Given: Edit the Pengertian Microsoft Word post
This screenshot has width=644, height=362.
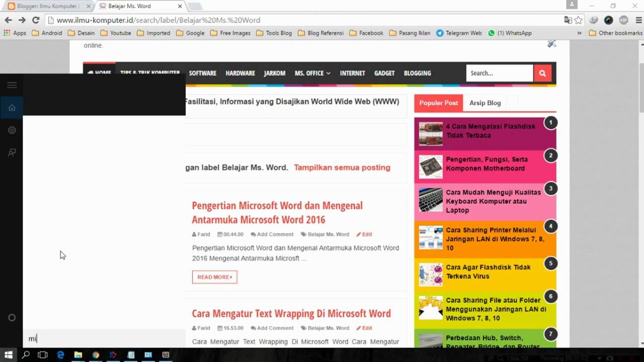Looking at the screenshot, I should point(364,234).
